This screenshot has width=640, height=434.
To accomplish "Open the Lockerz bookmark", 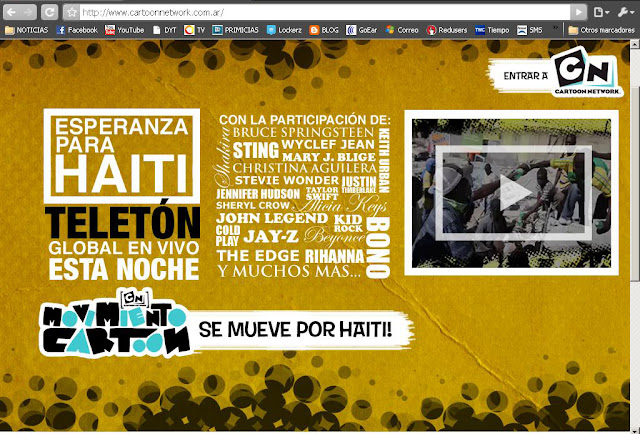I will 285,31.
